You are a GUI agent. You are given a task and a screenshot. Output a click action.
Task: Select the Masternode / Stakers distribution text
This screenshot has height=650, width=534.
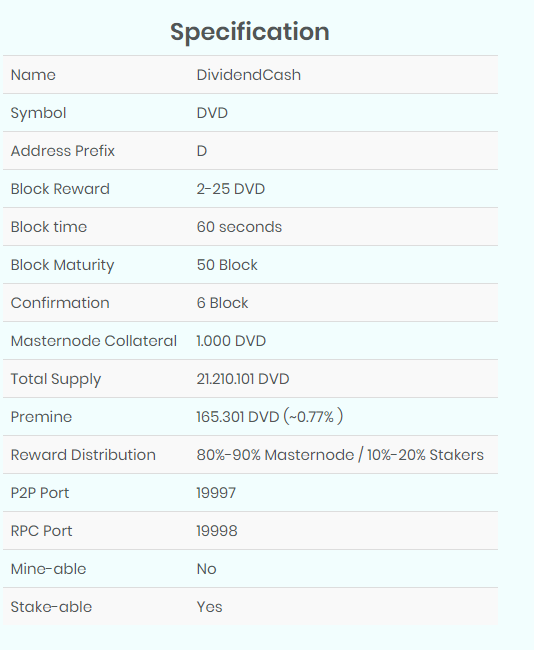(x=340, y=455)
